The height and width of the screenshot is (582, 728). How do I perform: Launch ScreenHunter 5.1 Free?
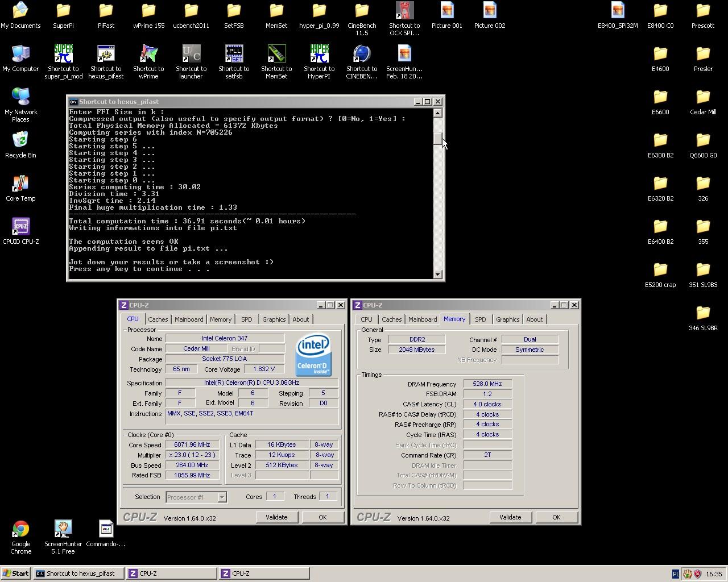(63, 537)
